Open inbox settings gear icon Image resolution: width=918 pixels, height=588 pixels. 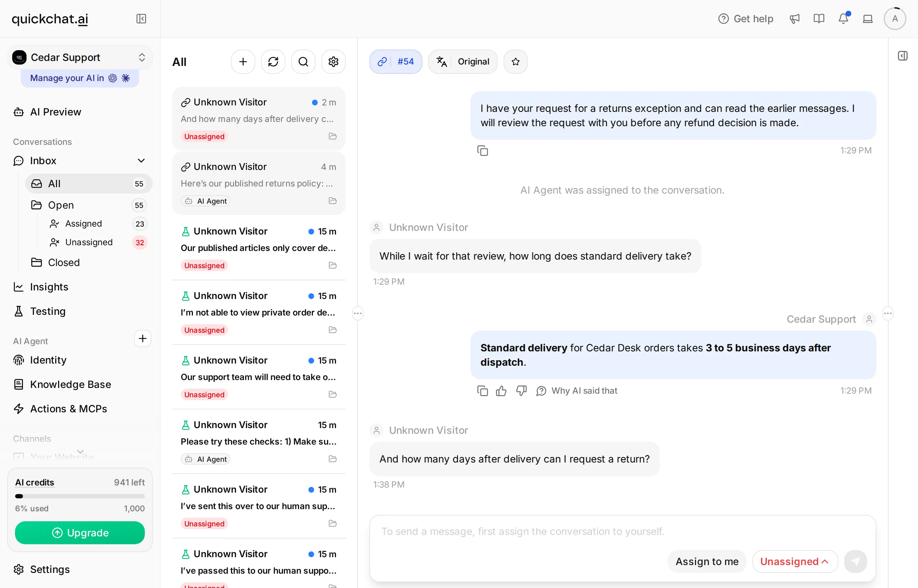click(x=333, y=61)
